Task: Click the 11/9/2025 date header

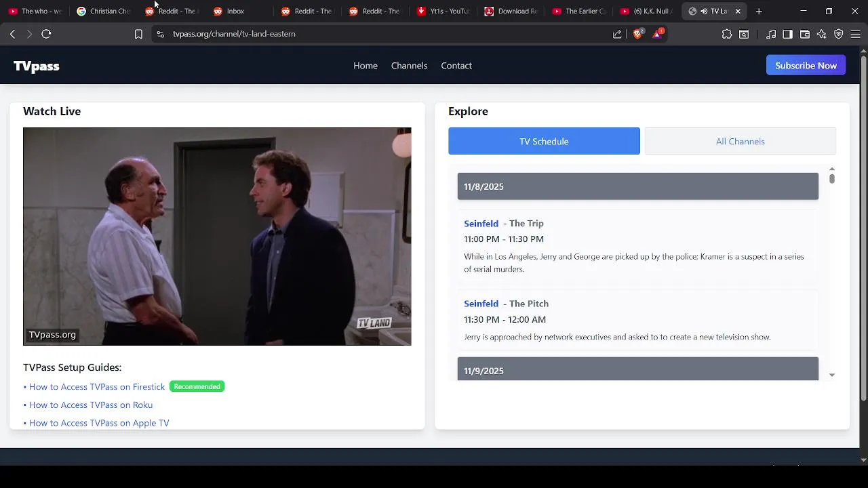Action: (638, 369)
